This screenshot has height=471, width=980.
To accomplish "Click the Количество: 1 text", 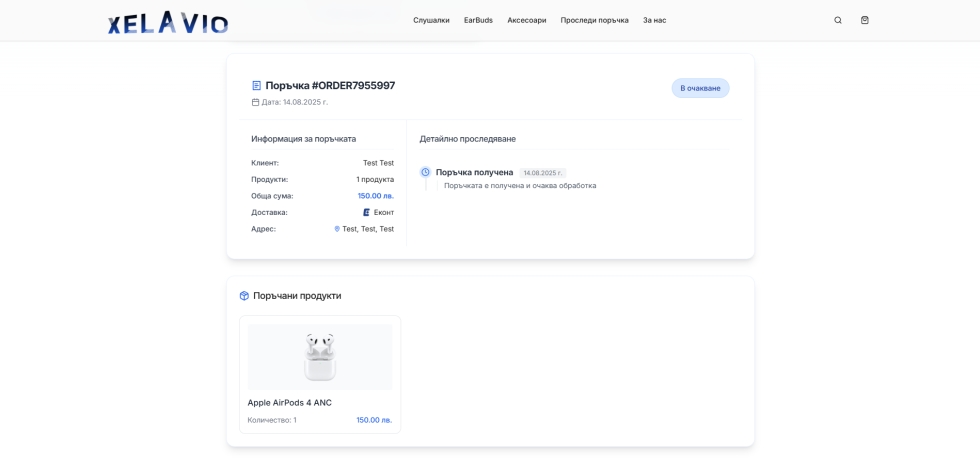I will pos(272,420).
